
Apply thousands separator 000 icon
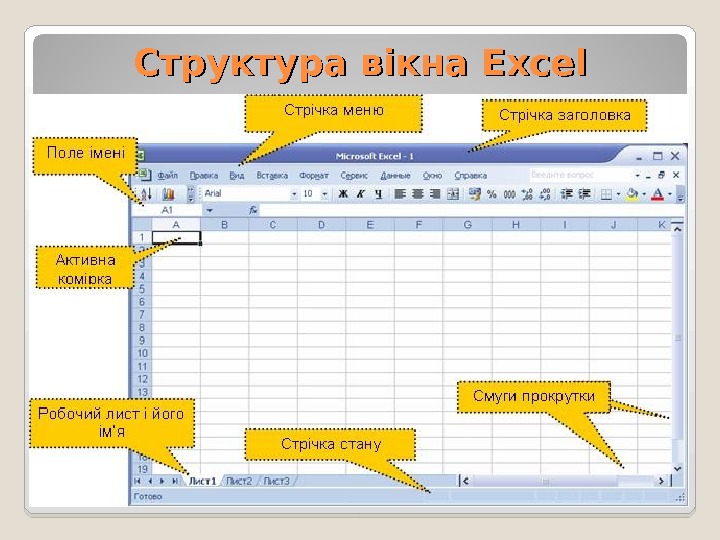[509, 194]
